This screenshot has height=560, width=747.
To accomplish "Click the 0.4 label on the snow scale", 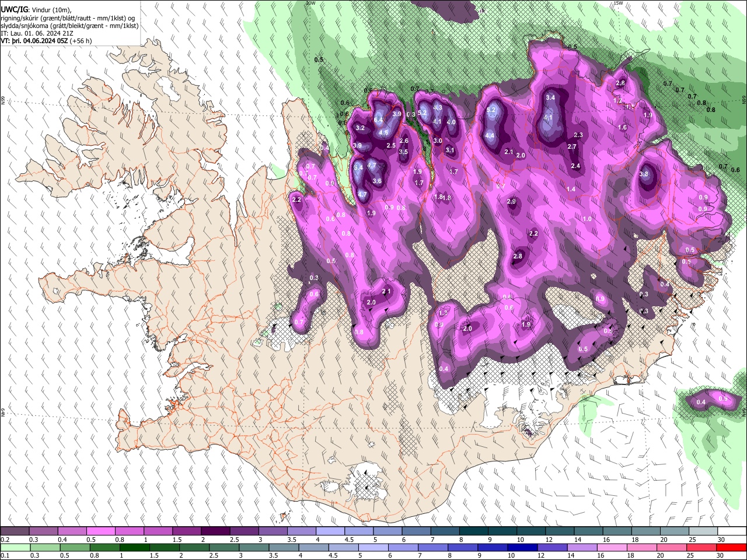I will [x=62, y=540].
